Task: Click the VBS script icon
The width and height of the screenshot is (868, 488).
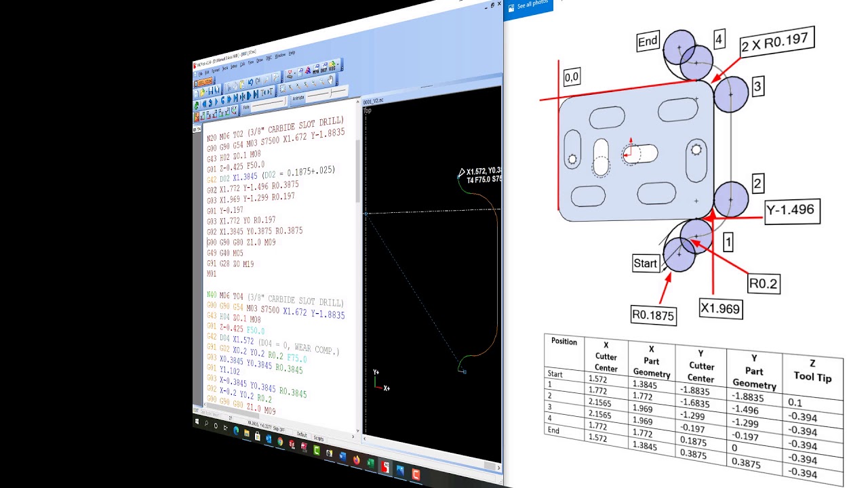Action: tap(332, 65)
